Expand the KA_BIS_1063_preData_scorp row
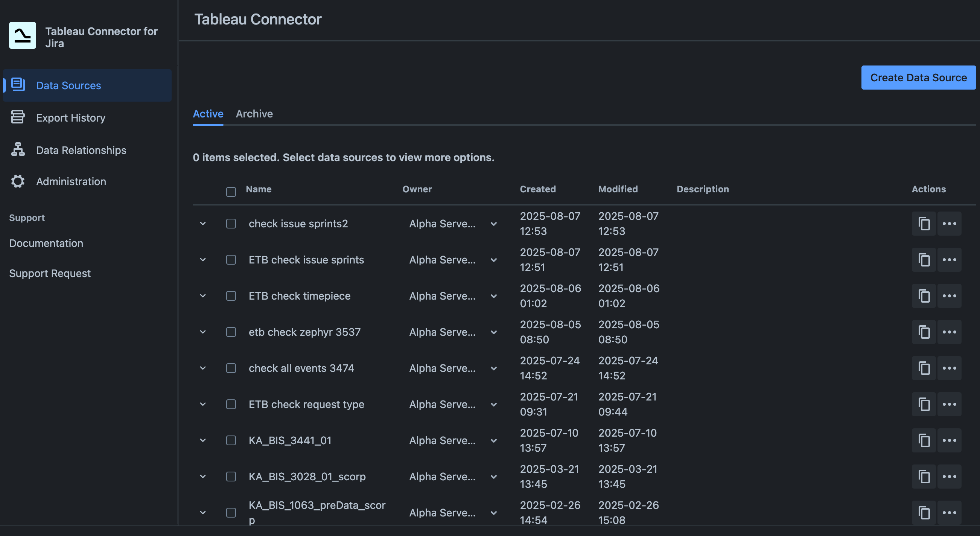 (x=202, y=512)
